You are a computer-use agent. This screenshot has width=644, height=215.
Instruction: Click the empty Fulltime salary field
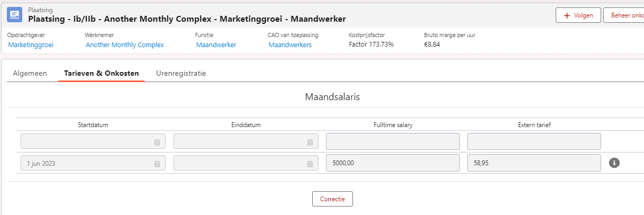pos(393,141)
